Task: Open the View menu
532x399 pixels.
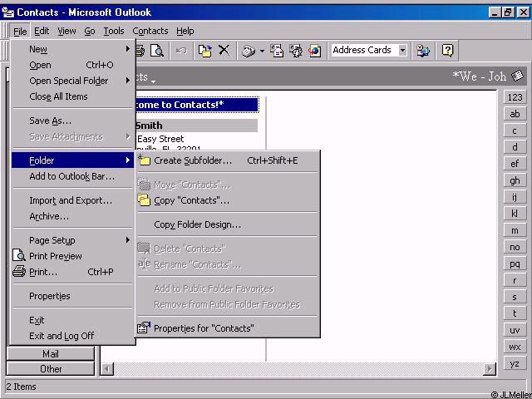Action: tap(66, 31)
